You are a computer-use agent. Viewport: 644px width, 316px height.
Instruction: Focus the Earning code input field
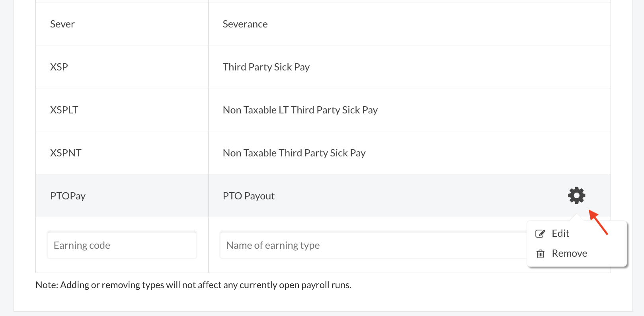click(x=122, y=245)
